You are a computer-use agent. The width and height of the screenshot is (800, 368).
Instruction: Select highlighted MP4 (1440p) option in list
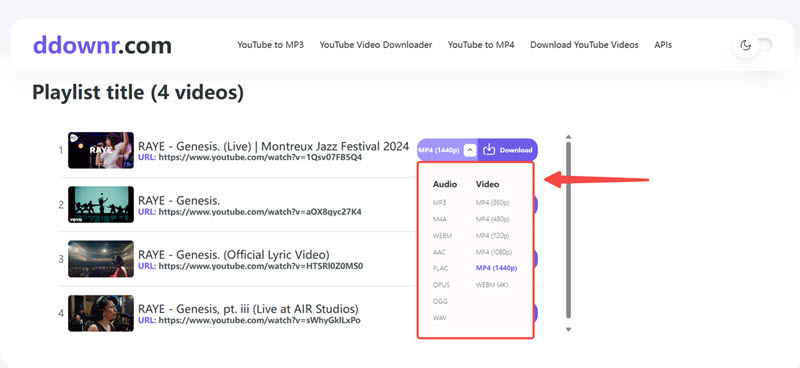coord(496,268)
